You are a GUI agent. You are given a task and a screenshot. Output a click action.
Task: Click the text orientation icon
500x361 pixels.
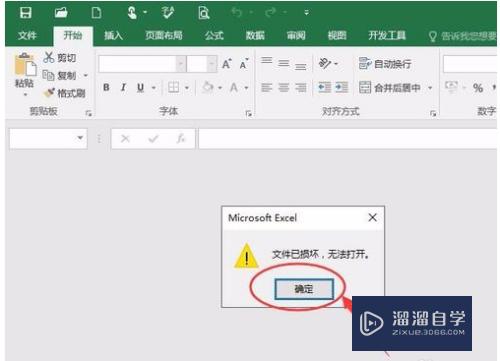coord(325,63)
